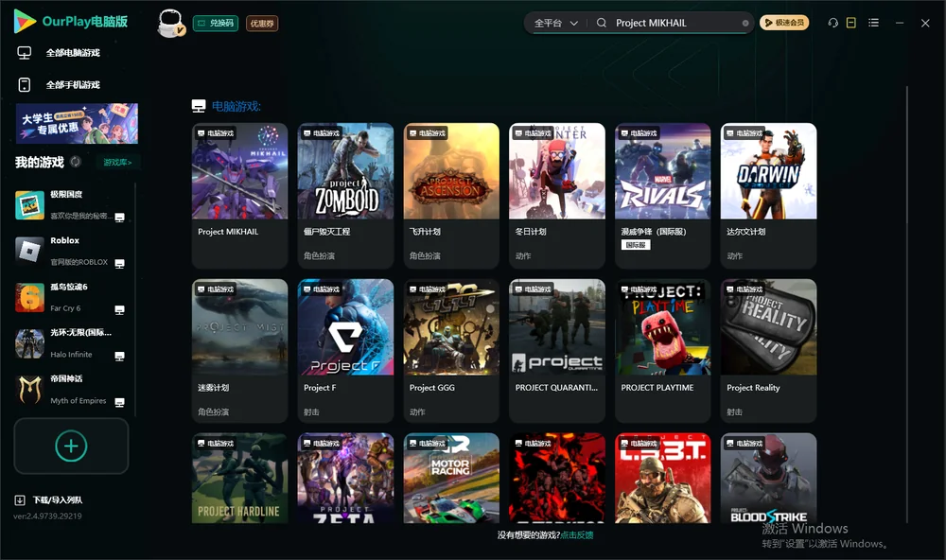Select the 飞升计划 Project Ascension card
946x560 pixels.
pyautogui.click(x=451, y=196)
